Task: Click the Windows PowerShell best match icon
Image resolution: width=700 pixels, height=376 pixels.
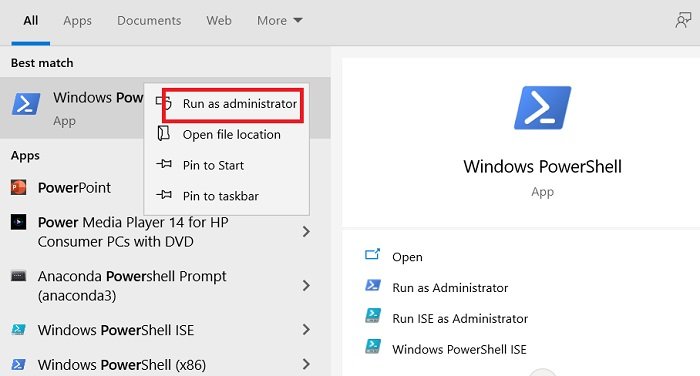Action: [x=26, y=104]
